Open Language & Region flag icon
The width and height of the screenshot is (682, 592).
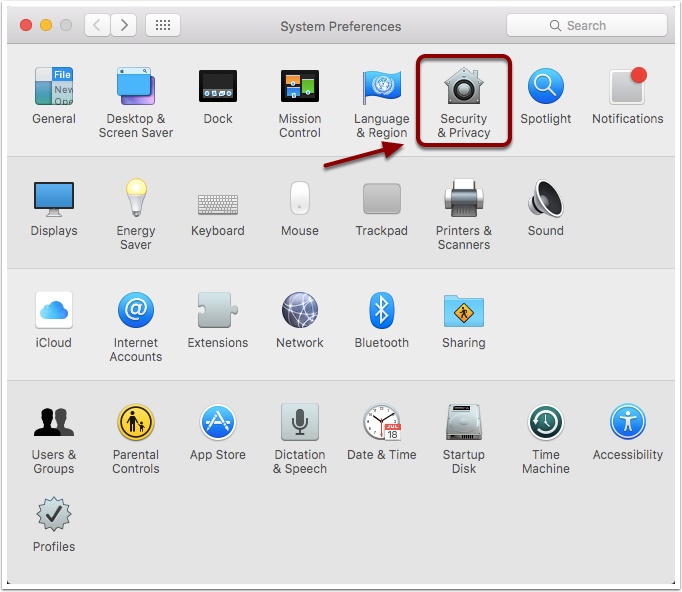pyautogui.click(x=381, y=86)
